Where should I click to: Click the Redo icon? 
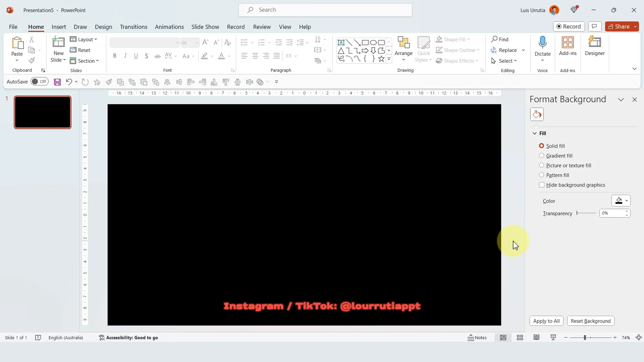pos(85,82)
